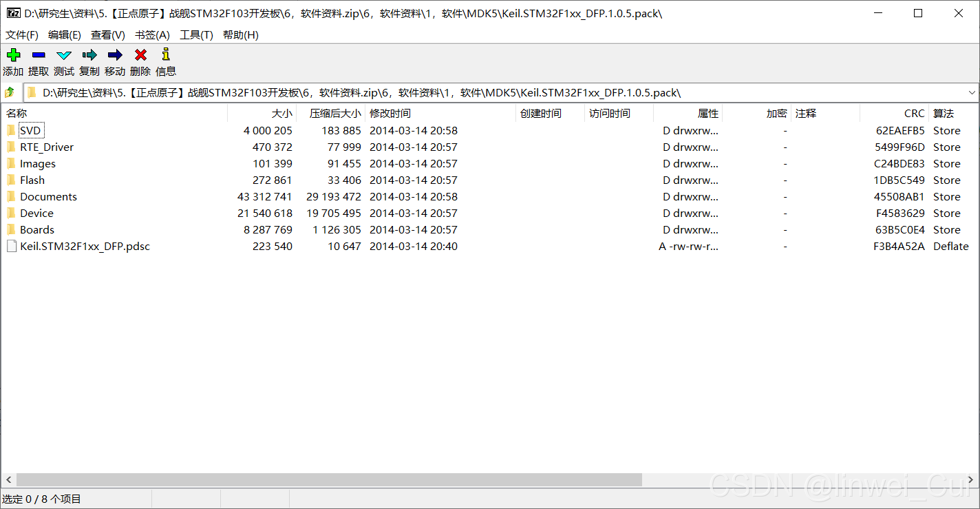980x509 pixels.
Task: Click CRC value F3B4A52A
Action: pyautogui.click(x=899, y=246)
